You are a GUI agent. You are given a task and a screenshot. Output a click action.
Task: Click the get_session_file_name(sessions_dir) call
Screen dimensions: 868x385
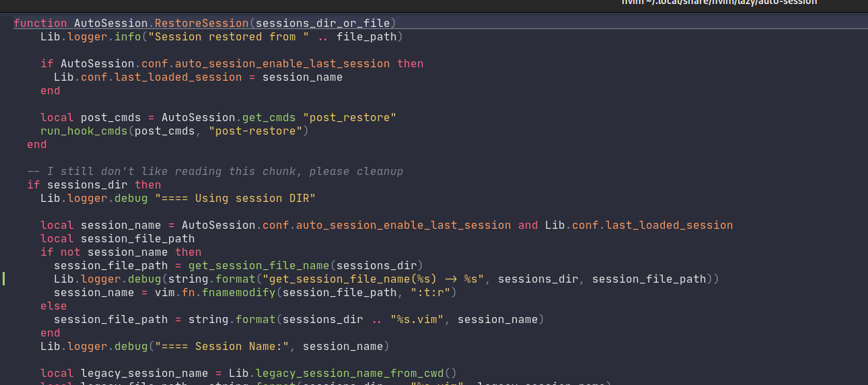(306, 266)
